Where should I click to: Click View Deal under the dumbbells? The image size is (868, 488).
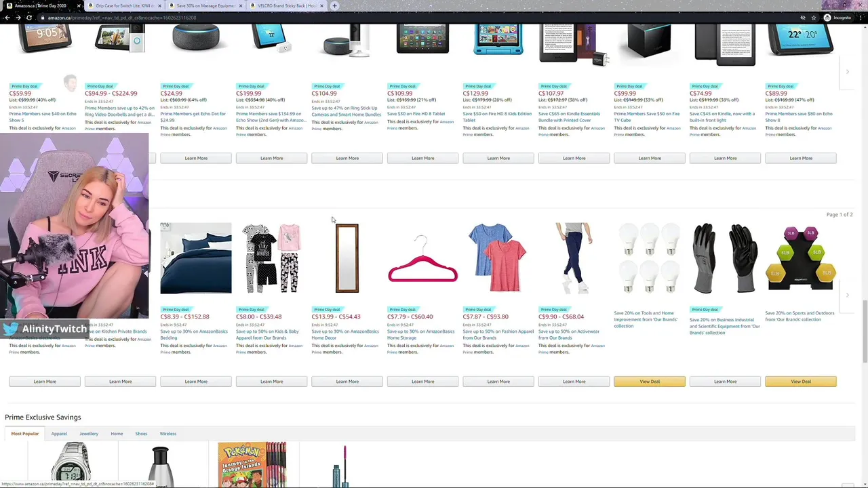(x=801, y=382)
